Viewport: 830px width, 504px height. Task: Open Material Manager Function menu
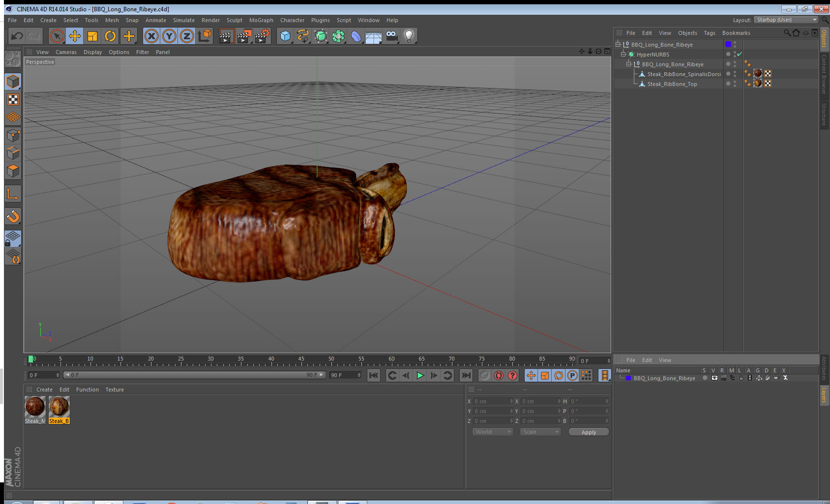tap(87, 390)
